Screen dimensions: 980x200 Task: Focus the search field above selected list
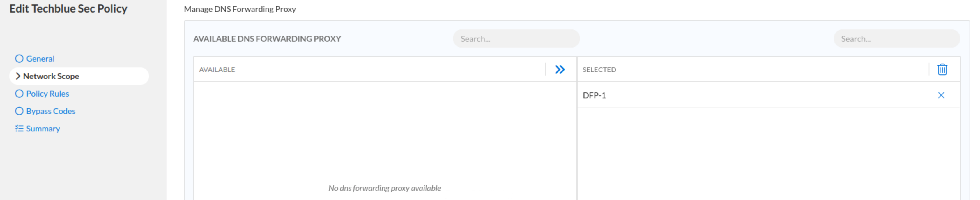click(897, 39)
